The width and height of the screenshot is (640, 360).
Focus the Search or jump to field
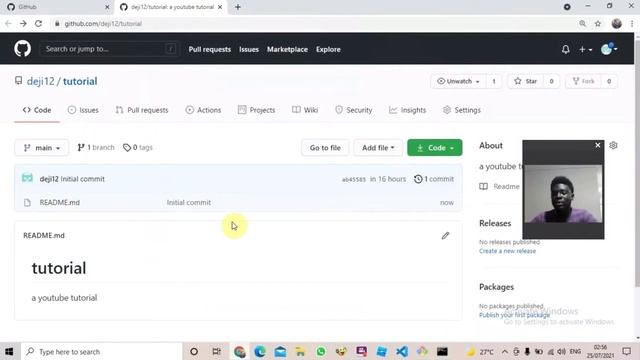pyautogui.click(x=109, y=49)
